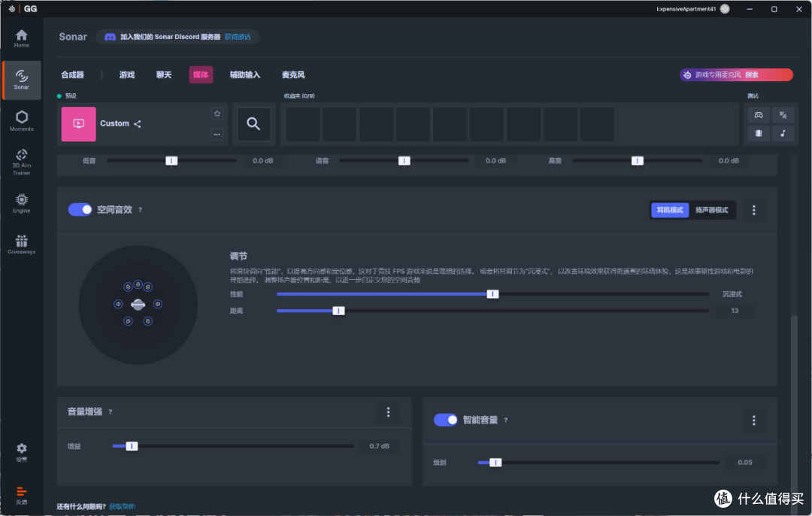The height and width of the screenshot is (516, 812).
Task: Click the smart volume level slider handle
Action: pyautogui.click(x=495, y=462)
